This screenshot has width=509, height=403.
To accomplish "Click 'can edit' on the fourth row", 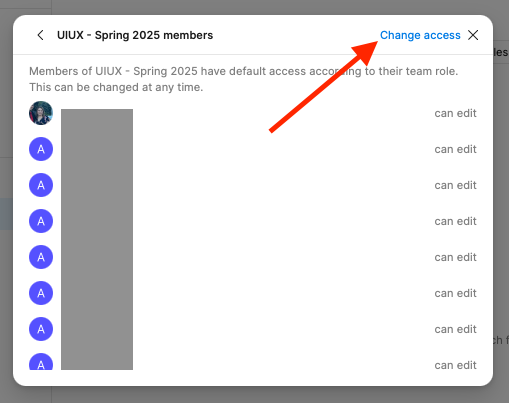I will [x=455, y=221].
